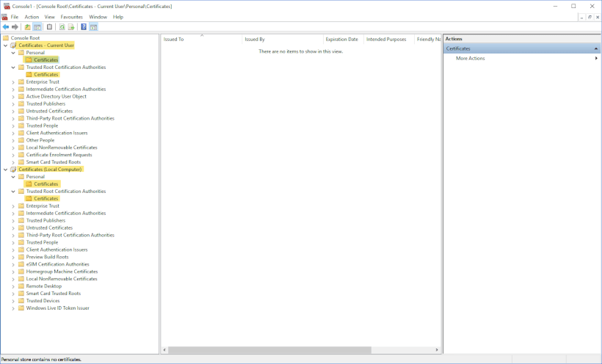Viewport: 602px width, 364px height.
Task: Click the clipboard icon in the toolbar
Action: point(49,27)
